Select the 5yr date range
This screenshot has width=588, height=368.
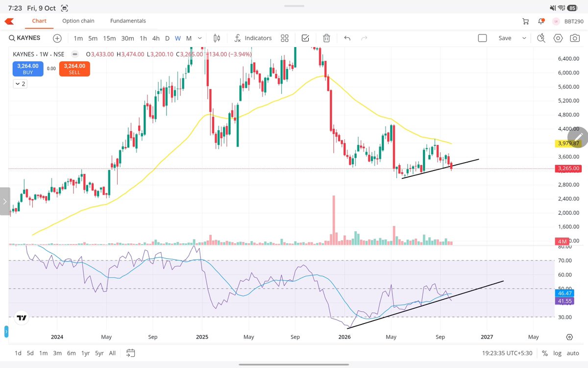click(99, 352)
